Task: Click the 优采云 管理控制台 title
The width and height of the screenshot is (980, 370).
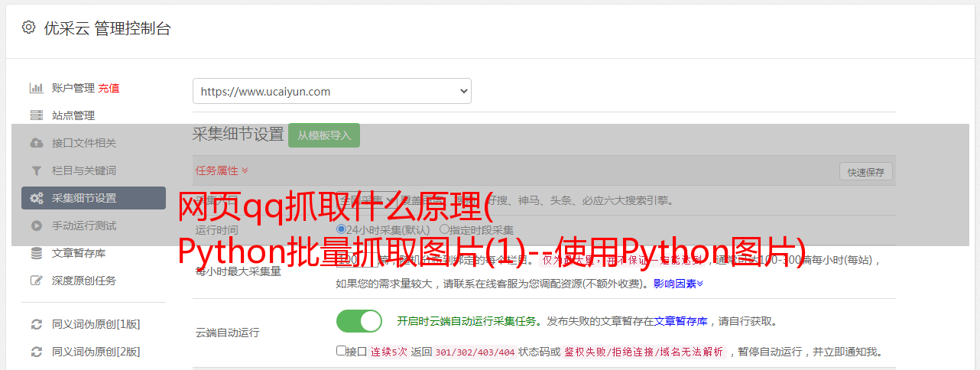Action: pyautogui.click(x=107, y=28)
